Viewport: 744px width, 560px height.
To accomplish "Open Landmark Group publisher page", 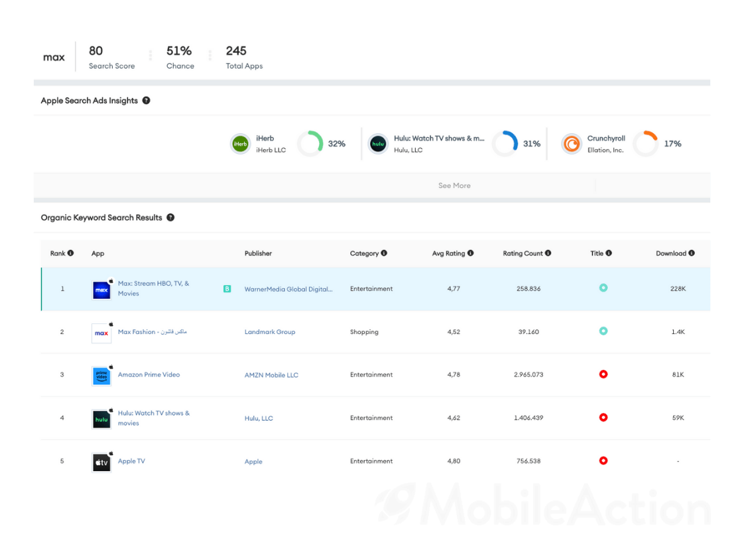I will click(269, 332).
